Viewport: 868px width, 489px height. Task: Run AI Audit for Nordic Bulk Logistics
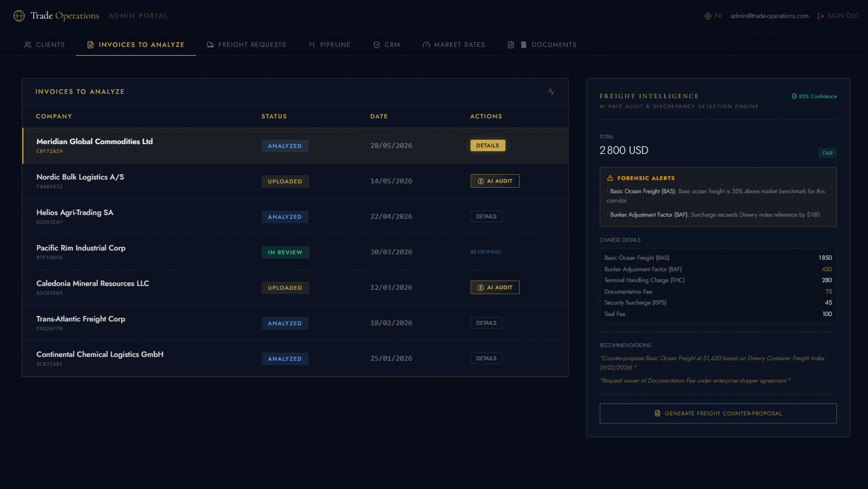[x=495, y=181]
